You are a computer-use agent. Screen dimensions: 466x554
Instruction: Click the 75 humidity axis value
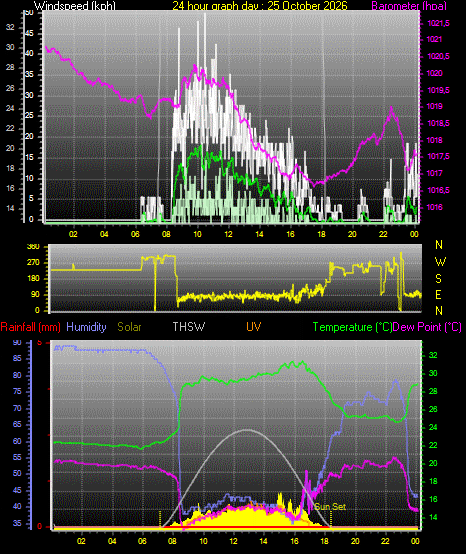click(17, 391)
